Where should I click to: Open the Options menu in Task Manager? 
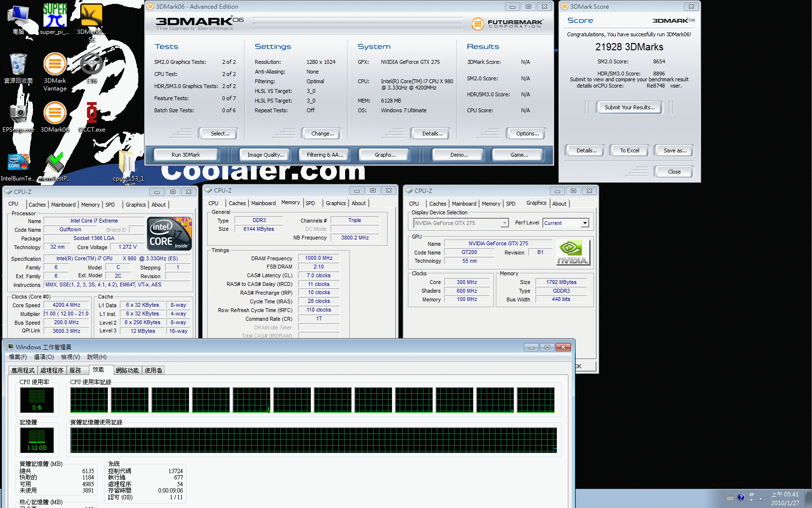pos(44,357)
